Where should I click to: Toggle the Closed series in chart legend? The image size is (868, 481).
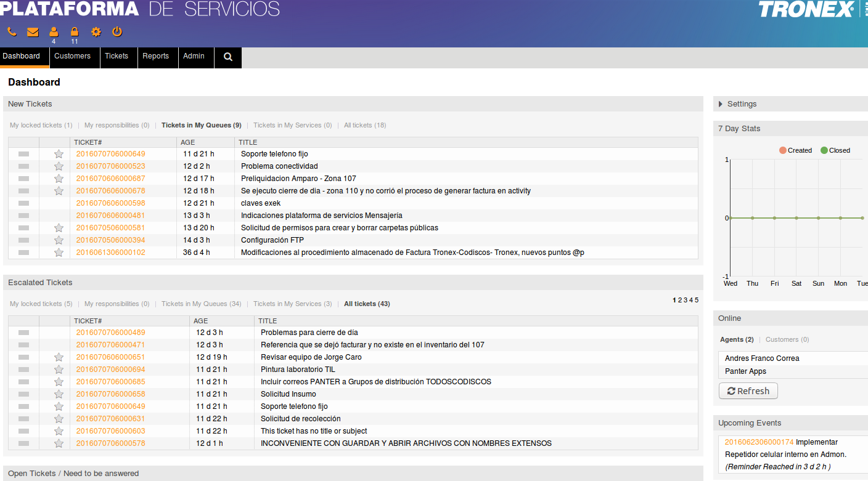point(835,150)
